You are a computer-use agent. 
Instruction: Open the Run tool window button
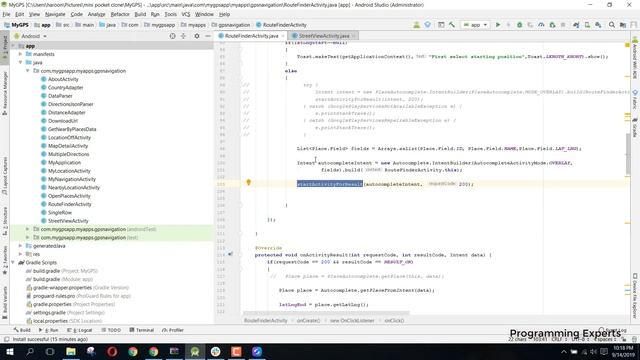coord(49,330)
